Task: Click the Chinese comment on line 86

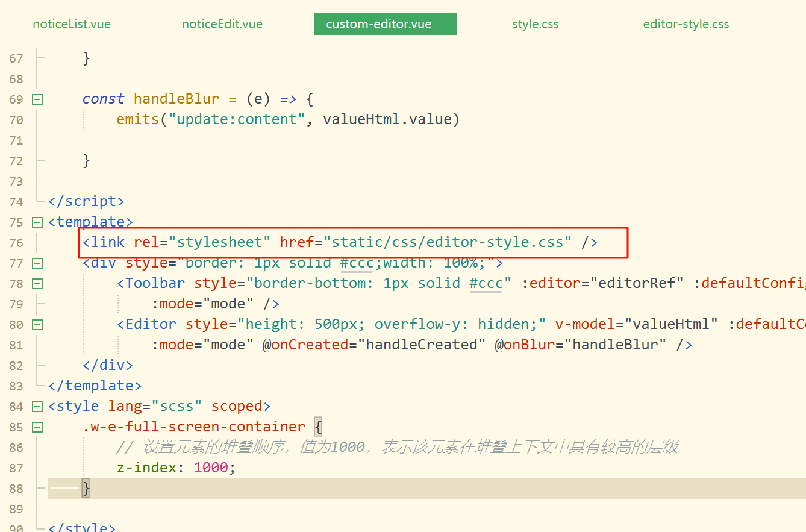Action: [x=397, y=447]
